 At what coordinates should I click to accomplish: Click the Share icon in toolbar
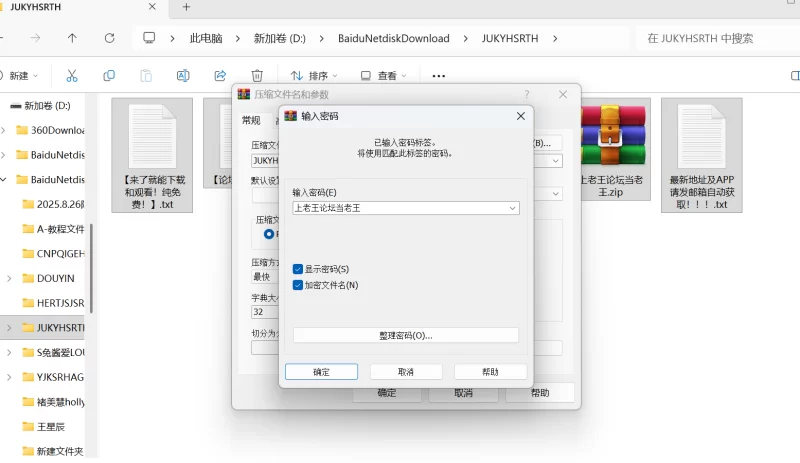coord(220,75)
